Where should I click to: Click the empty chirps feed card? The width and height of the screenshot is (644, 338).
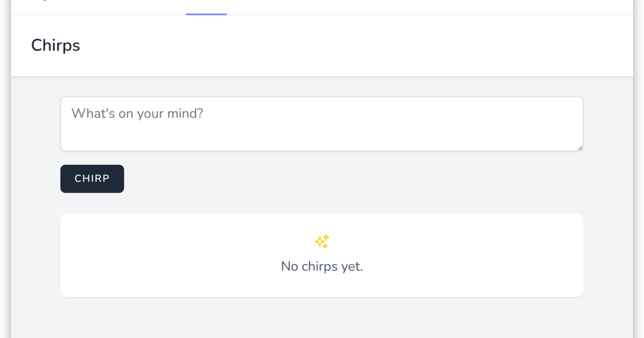tap(322, 254)
